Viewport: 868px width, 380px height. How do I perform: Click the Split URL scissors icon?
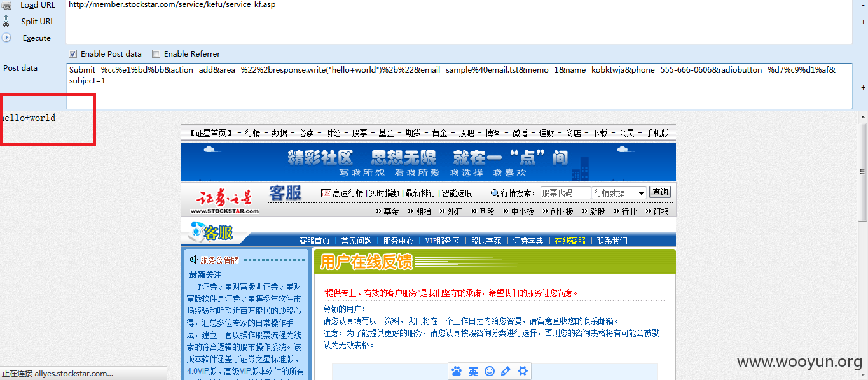(6, 21)
